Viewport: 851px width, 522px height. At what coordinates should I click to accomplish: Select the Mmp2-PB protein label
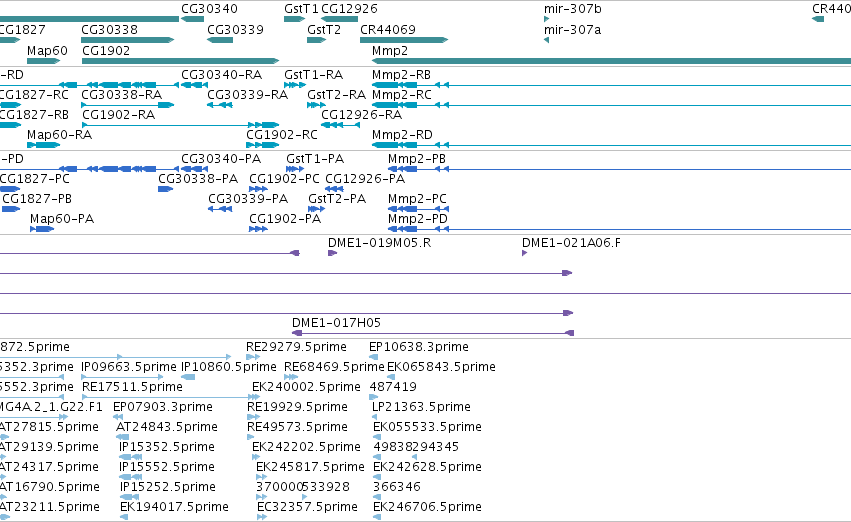point(417,159)
